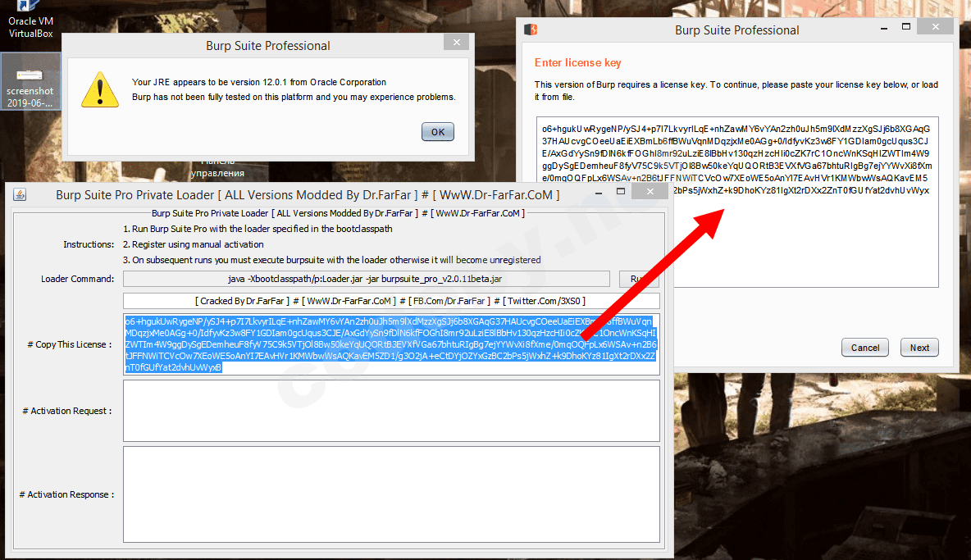Click the Java icon in loader title bar

(20, 195)
